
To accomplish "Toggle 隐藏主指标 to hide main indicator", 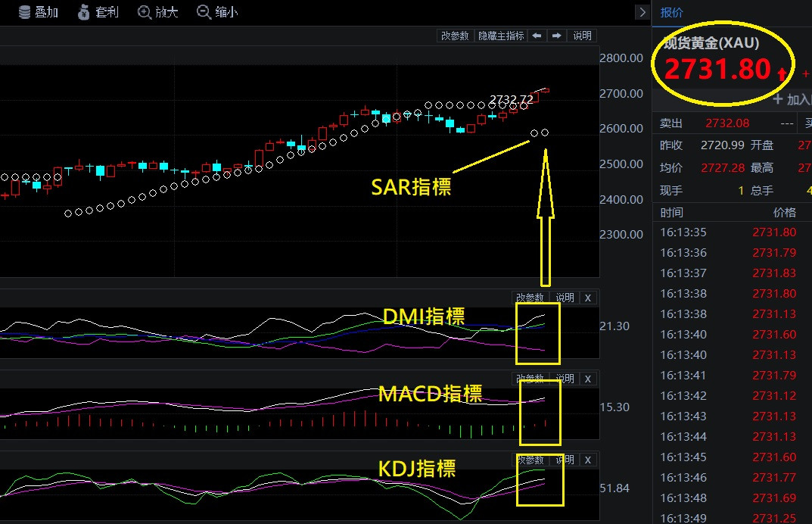I will (501, 36).
